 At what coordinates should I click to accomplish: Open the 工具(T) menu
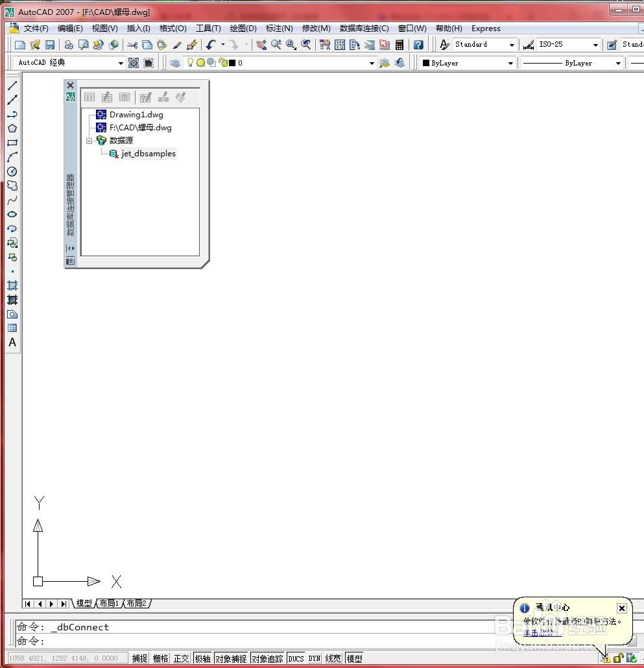coord(208,29)
